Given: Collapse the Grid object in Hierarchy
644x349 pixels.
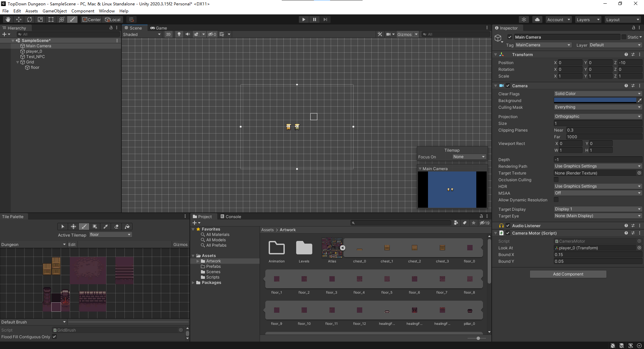Looking at the screenshot, I should click(x=18, y=62).
